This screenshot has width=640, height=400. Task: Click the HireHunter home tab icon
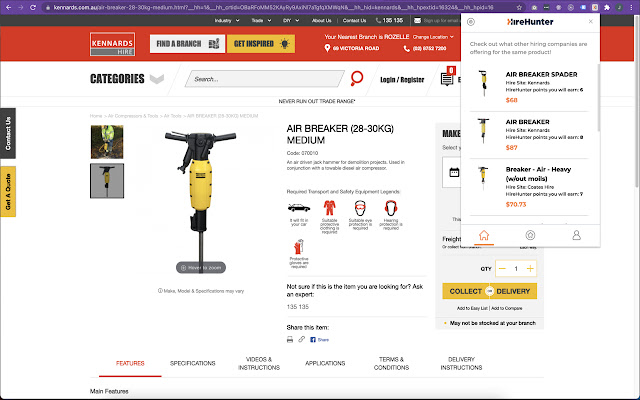click(x=484, y=235)
